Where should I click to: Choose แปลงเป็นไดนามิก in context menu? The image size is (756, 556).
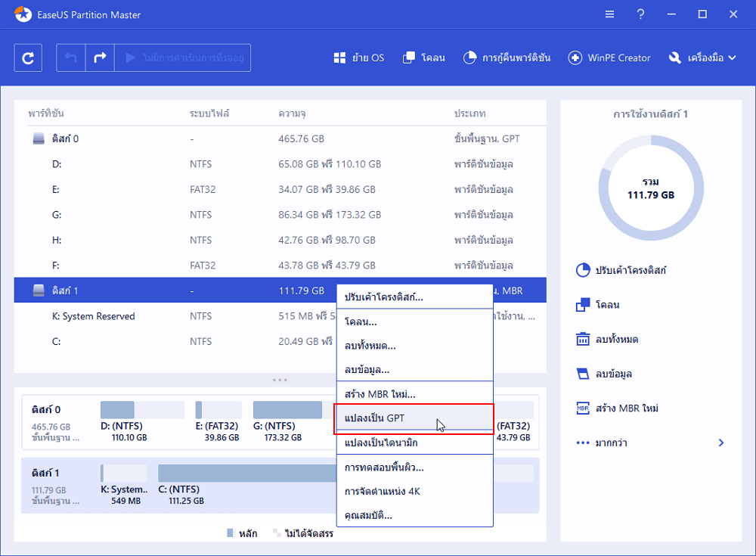coord(414,443)
